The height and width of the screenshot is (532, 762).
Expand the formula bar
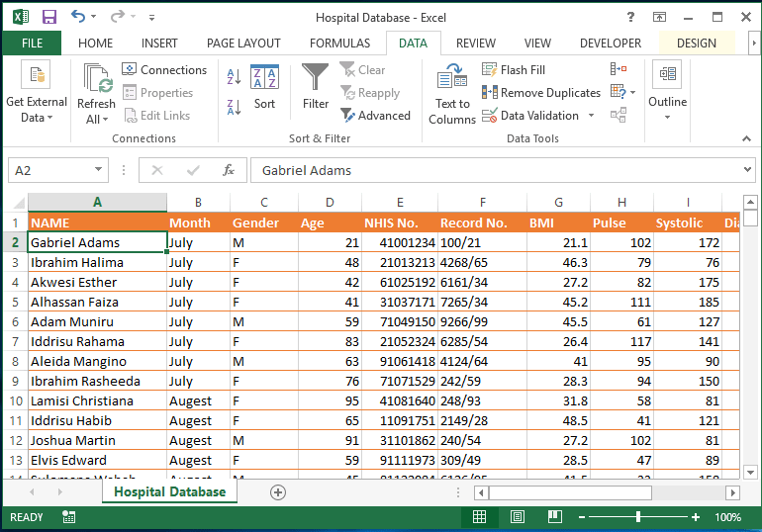point(747,170)
